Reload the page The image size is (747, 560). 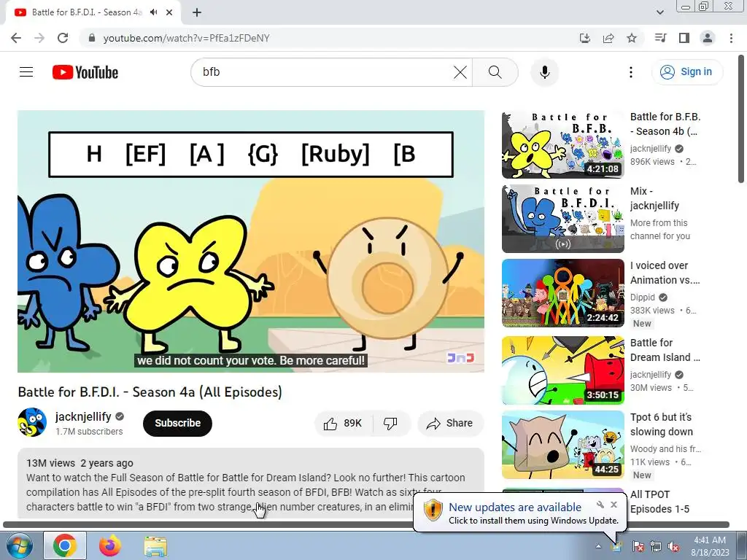(63, 38)
